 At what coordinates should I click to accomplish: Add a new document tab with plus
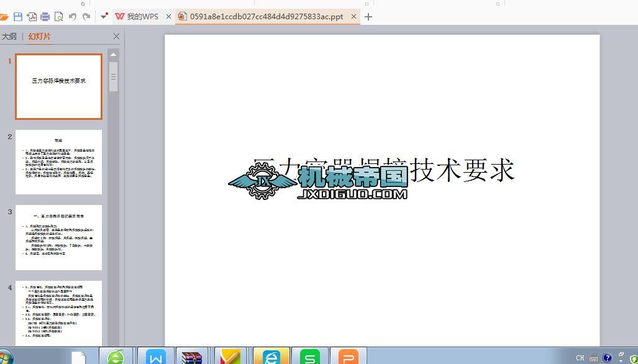coord(368,17)
